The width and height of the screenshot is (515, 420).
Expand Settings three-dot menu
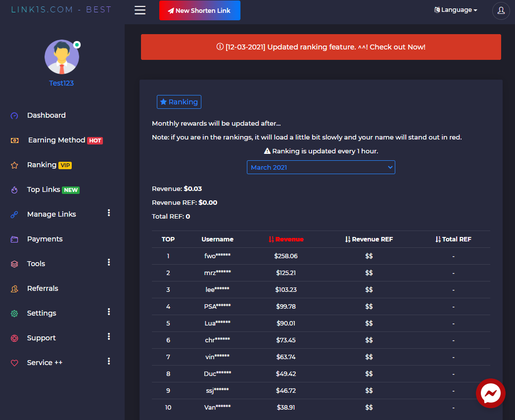[109, 312]
